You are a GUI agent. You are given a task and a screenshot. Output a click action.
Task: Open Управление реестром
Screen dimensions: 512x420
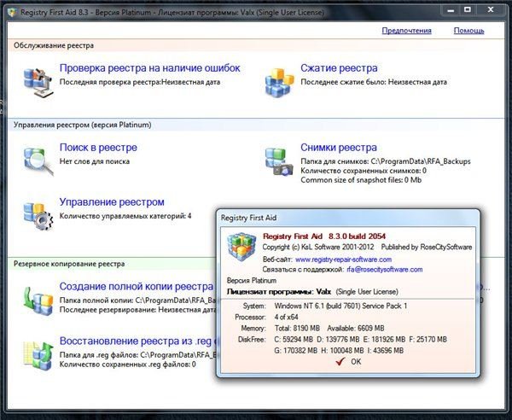click(x=112, y=201)
